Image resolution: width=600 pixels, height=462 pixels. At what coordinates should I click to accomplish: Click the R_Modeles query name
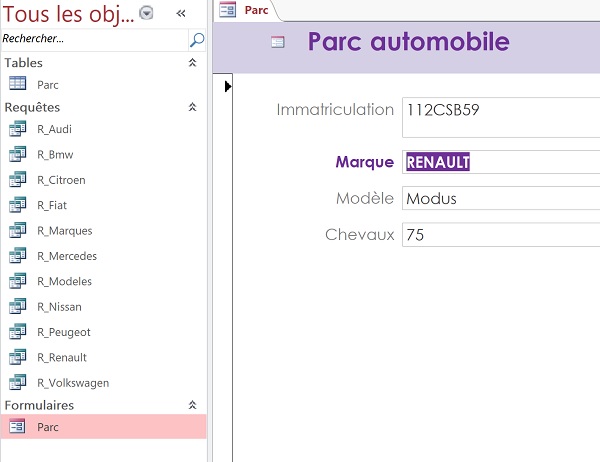click(x=65, y=281)
